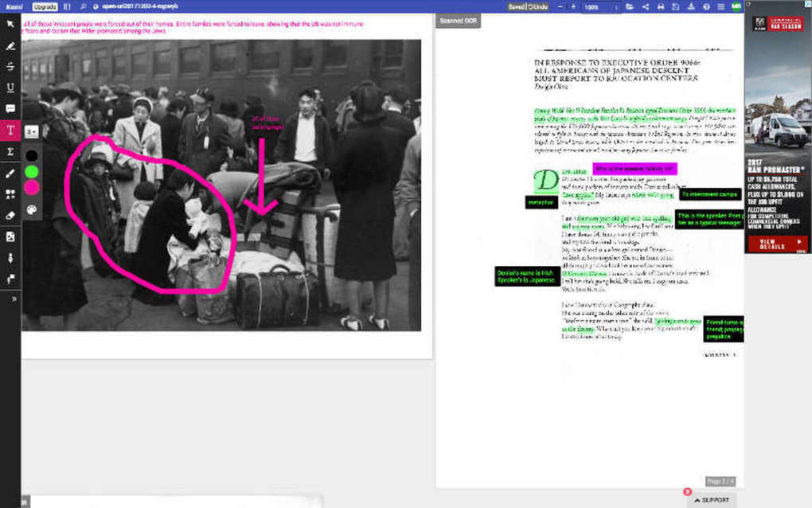Open the Insert Image tool

10,236
